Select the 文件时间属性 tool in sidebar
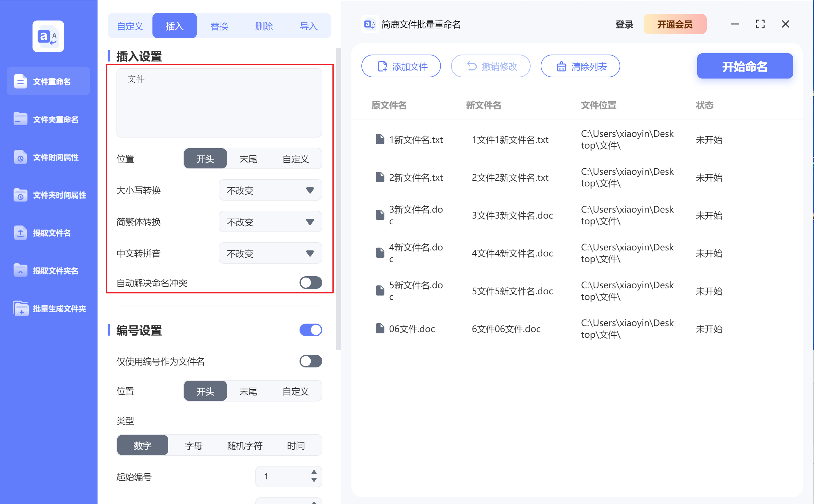Image resolution: width=814 pixels, height=504 pixels. click(x=48, y=157)
